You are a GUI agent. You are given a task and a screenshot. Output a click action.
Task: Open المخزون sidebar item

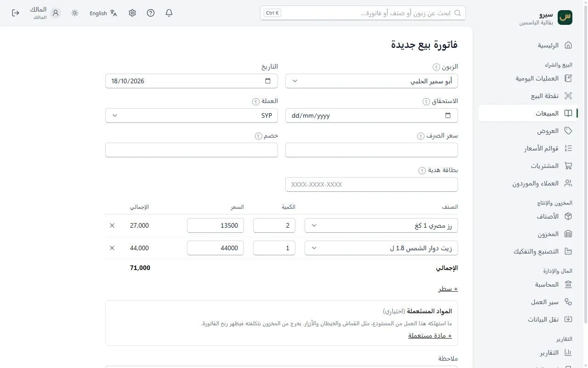528,234
